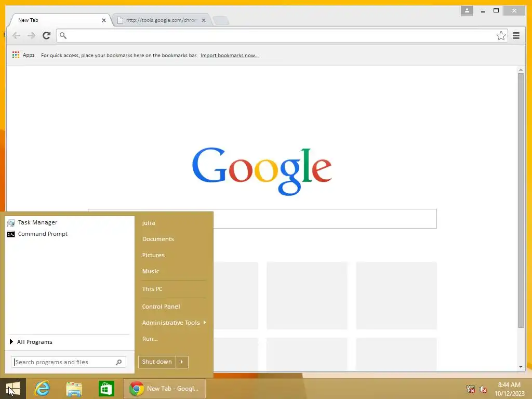Click the Shut down button
The width and height of the screenshot is (532, 399).
pyautogui.click(x=157, y=362)
